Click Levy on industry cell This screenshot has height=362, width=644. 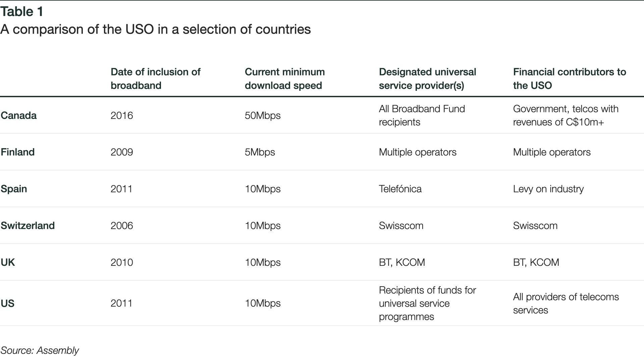(548, 189)
